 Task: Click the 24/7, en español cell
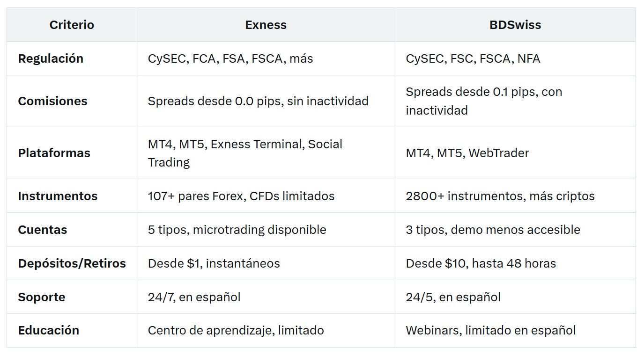(266, 297)
